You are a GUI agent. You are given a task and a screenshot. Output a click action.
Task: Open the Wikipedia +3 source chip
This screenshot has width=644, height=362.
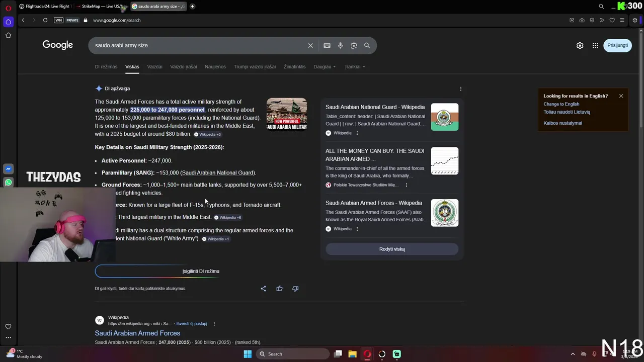coord(207,134)
